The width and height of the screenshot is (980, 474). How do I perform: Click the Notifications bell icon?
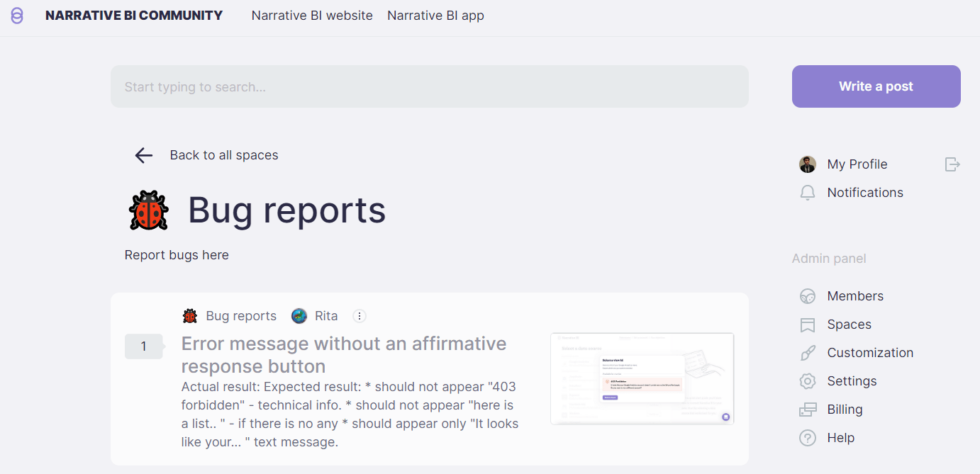[x=808, y=193]
